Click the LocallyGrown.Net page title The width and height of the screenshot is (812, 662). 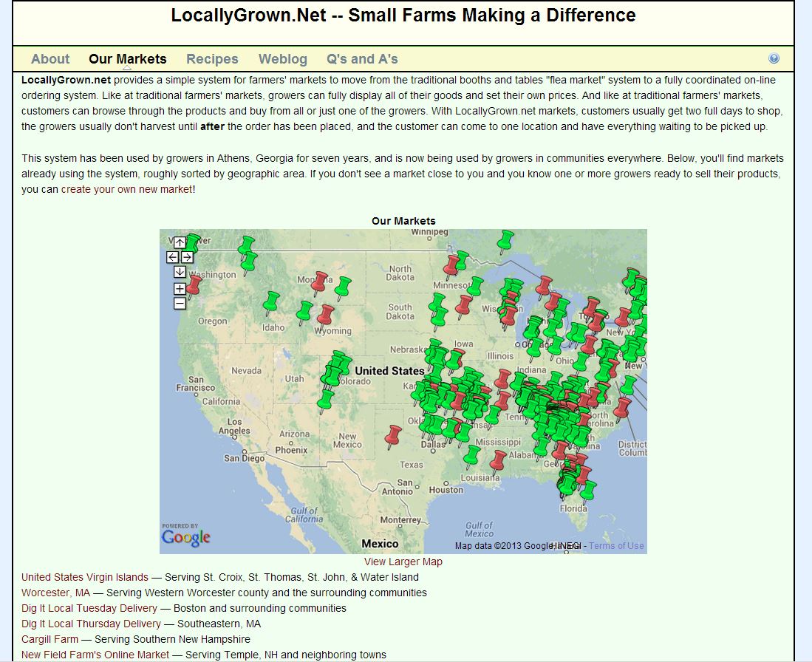(403, 15)
